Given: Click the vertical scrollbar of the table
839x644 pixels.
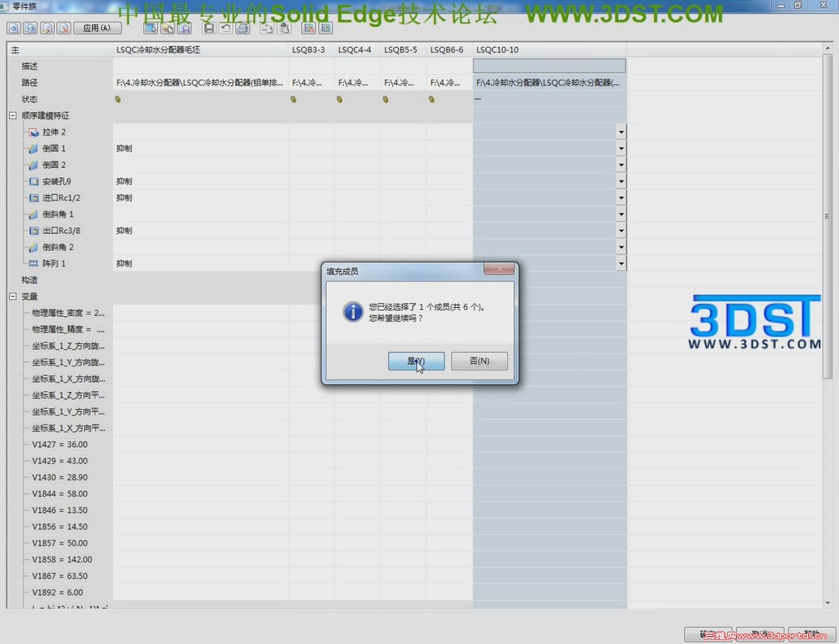Looking at the screenshot, I should point(827,216).
